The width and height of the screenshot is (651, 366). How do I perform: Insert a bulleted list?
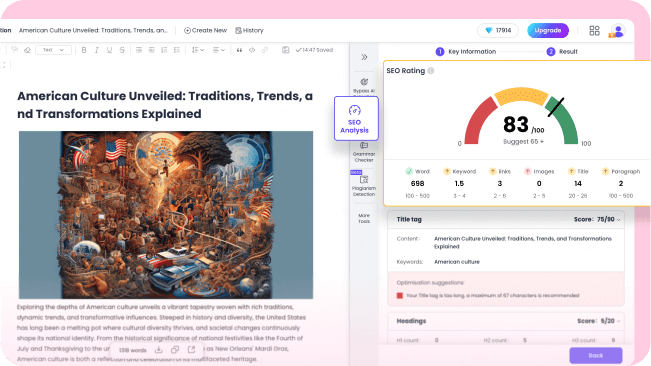pyautogui.click(x=176, y=50)
